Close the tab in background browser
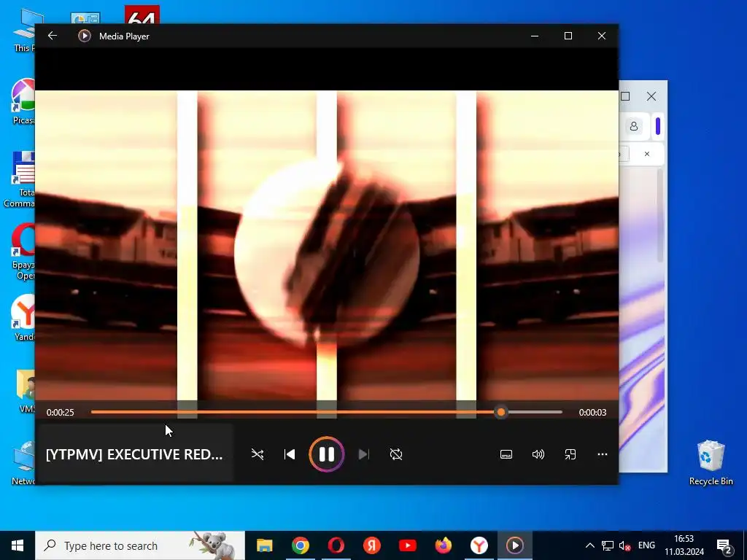The image size is (747, 560). pyautogui.click(x=646, y=154)
